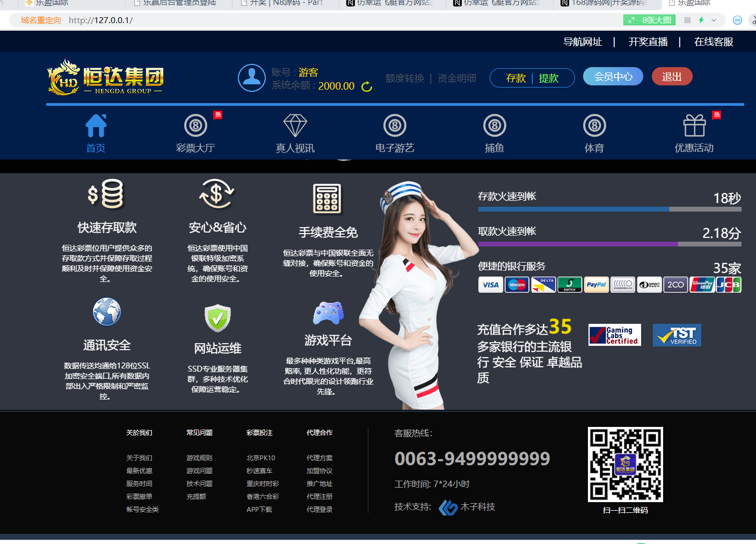Open 优惠活动 gift box icon
The width and height of the screenshot is (756, 544).
click(694, 126)
